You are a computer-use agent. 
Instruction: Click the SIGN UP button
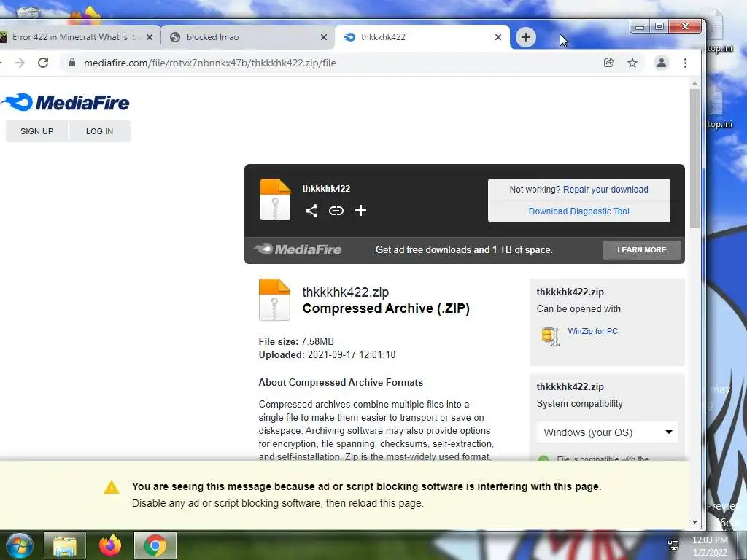pos(36,131)
